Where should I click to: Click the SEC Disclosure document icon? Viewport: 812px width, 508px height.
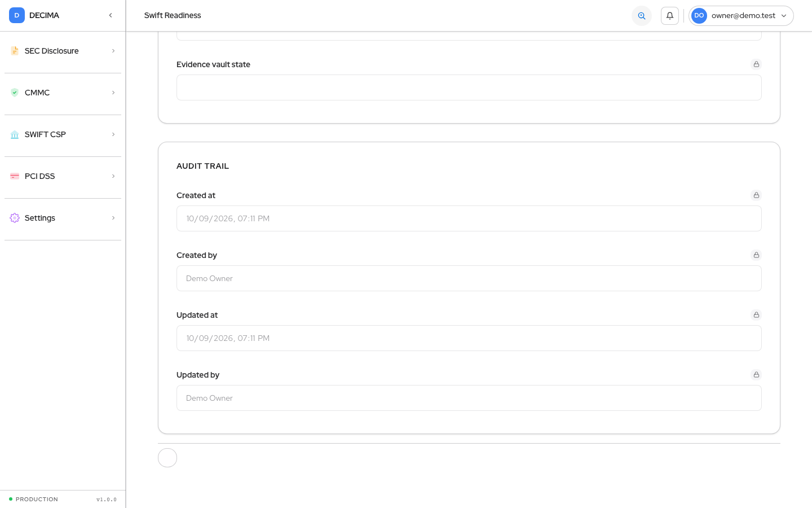click(15, 51)
